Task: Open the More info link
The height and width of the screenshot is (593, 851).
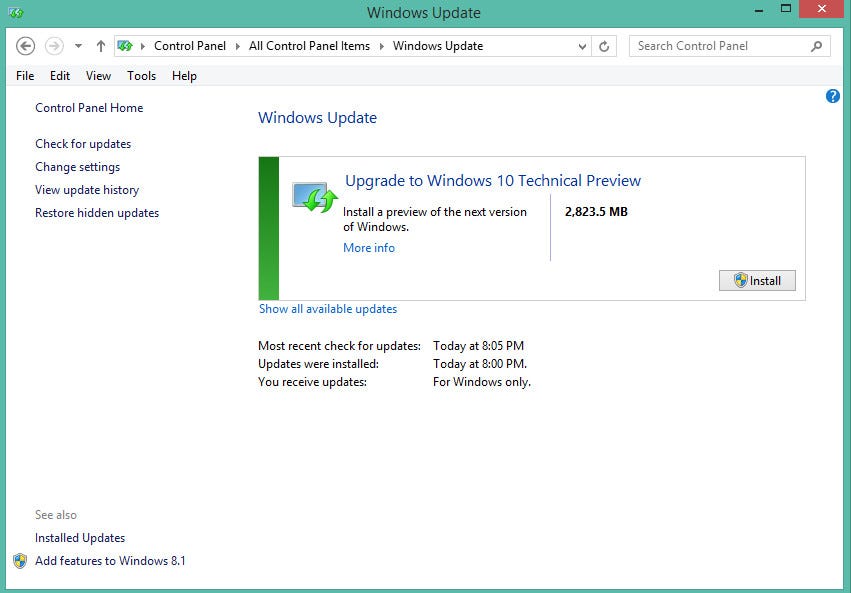Action: (368, 247)
